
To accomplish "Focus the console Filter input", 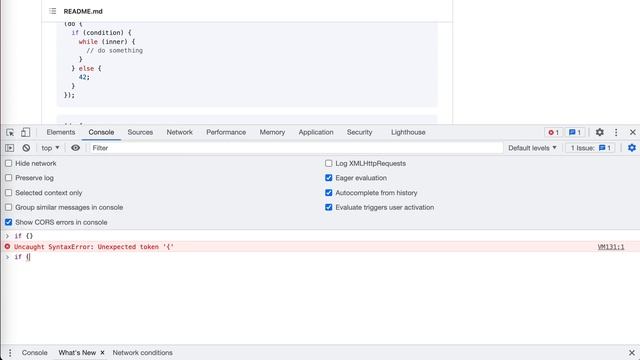I will [x=296, y=148].
